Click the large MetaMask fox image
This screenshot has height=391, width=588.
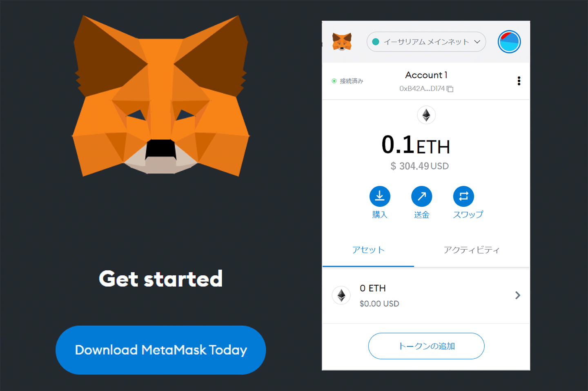[161, 96]
